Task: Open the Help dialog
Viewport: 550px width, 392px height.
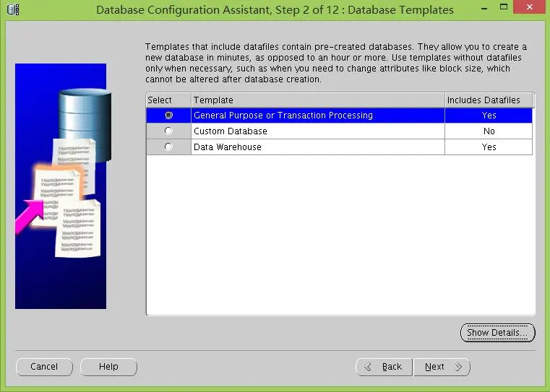Action: pyautogui.click(x=108, y=367)
